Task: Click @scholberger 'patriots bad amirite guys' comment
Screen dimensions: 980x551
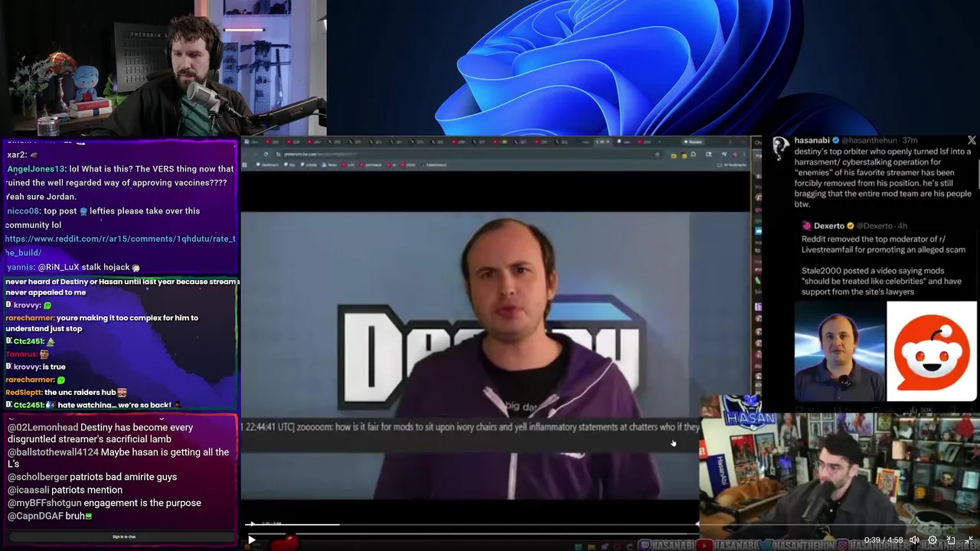Action: [92, 477]
